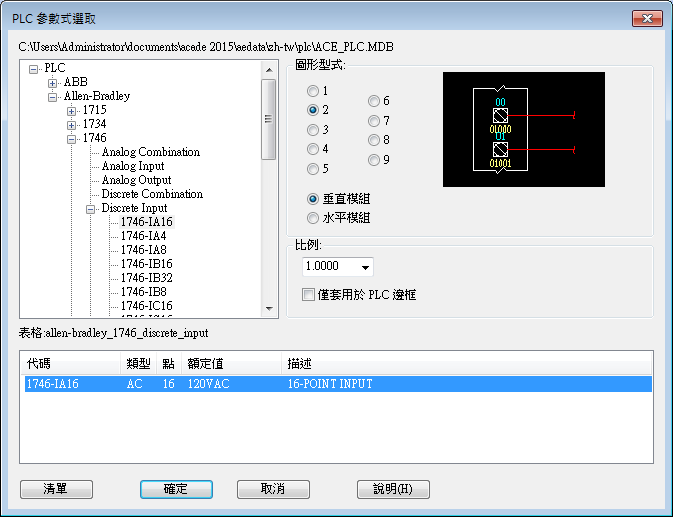The image size is (673, 517).
Task: Click the tree vertical scrollbar thumb
Action: (269, 119)
